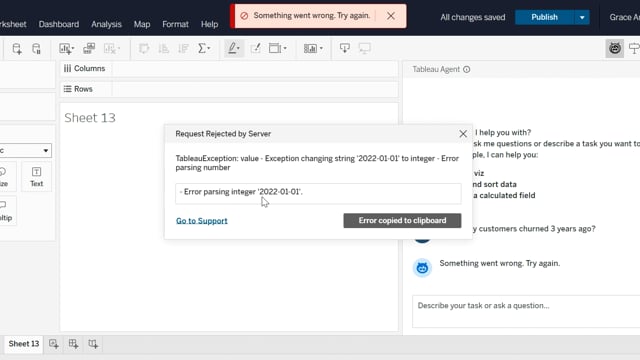Select the Tableau Agent avatar beside the error reply
Image resolution: width=640 pixels, height=360 pixels.
pos(422,268)
